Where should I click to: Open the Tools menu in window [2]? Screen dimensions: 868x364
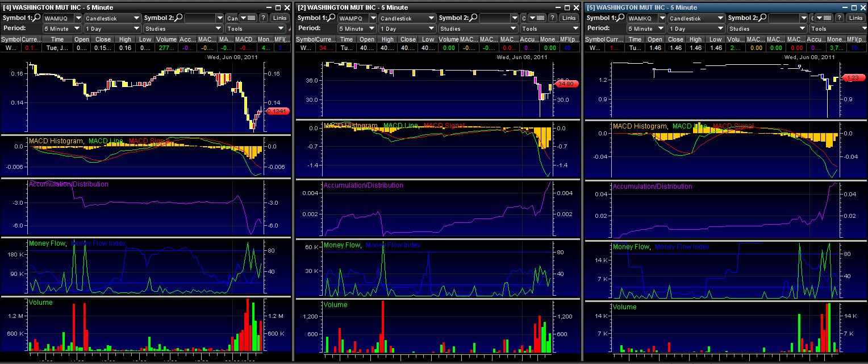(x=550, y=28)
